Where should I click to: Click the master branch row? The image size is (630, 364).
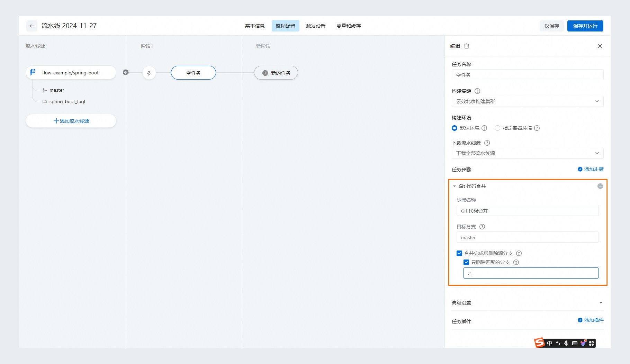click(x=54, y=90)
